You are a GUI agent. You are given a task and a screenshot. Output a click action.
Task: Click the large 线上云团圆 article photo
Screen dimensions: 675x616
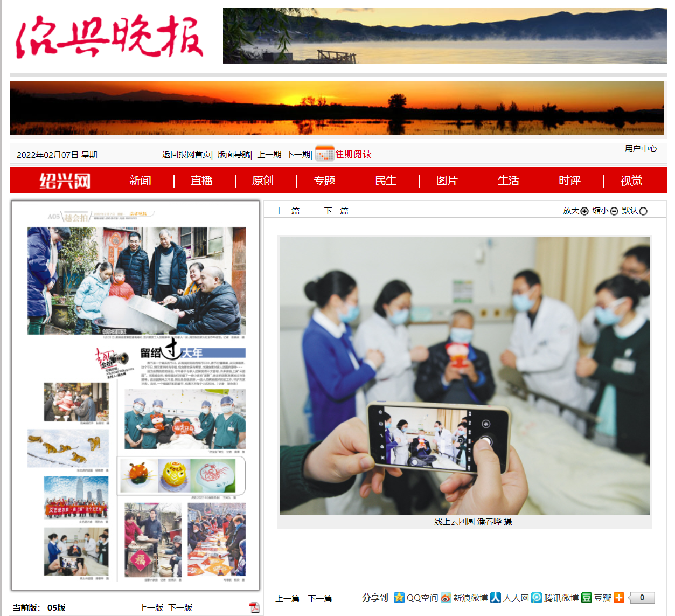click(x=465, y=376)
